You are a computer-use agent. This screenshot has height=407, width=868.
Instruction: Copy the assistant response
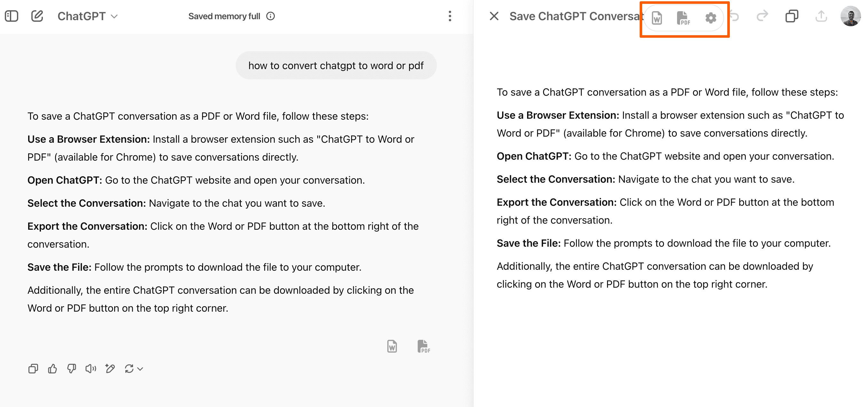point(33,369)
